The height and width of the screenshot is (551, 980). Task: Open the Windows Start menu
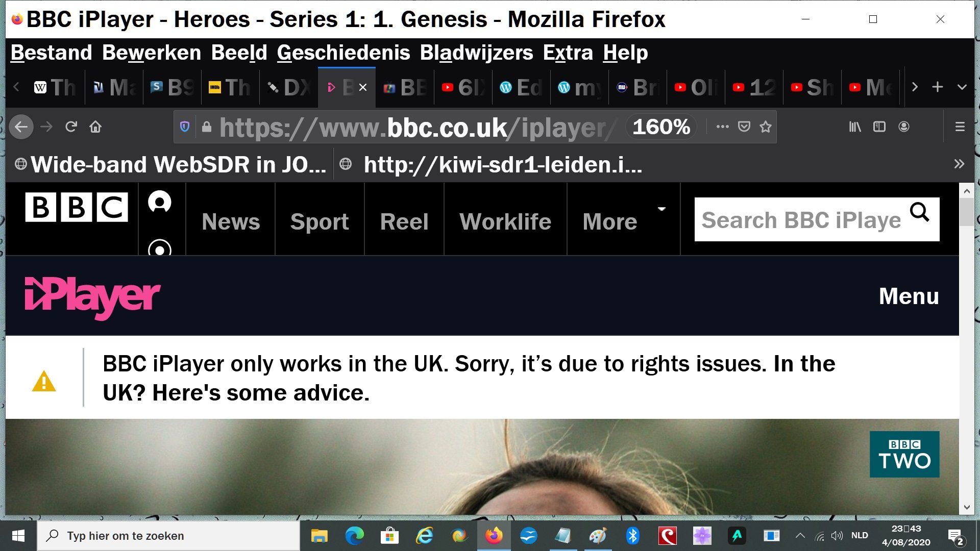tap(18, 536)
